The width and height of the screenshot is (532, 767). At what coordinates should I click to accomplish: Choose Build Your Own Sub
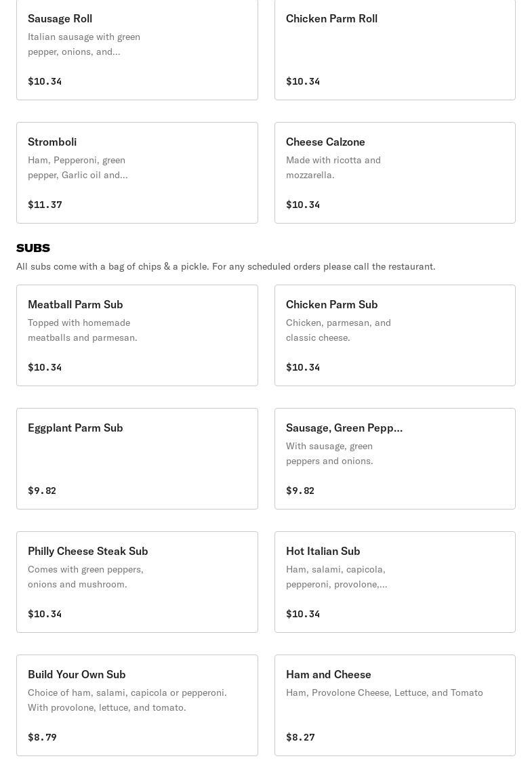137,705
